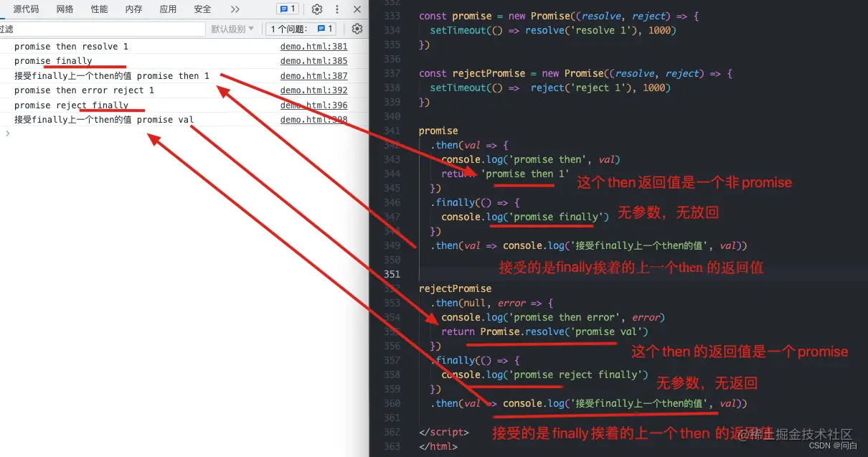Open DevTools settings gear next to the tabs
The image size is (868, 457).
(x=317, y=9)
